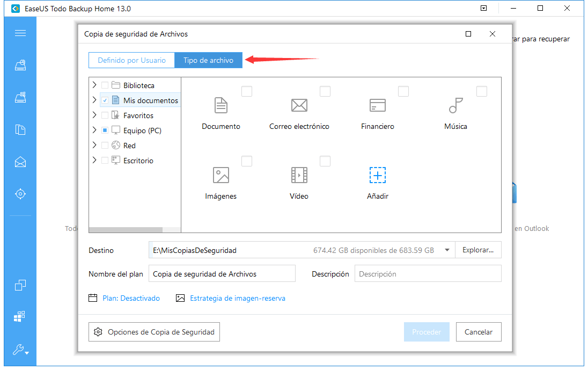Select the Tipo de archivo tab
The image size is (588, 370).
209,60
